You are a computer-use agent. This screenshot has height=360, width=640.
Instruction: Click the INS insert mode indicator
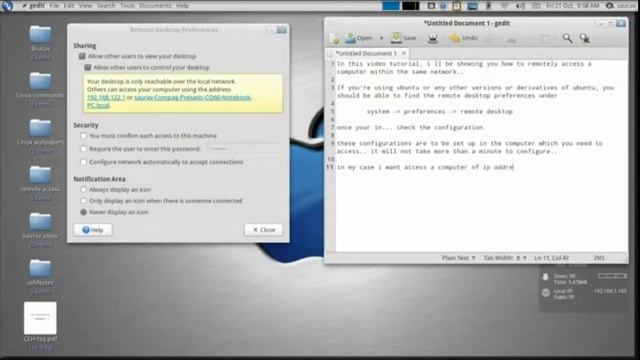(x=599, y=258)
